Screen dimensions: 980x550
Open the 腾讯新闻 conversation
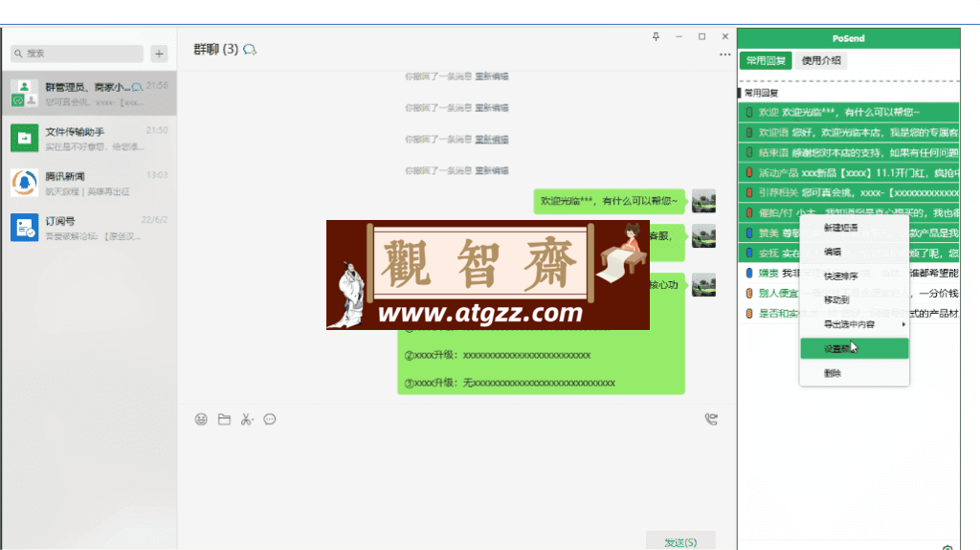pos(89,183)
